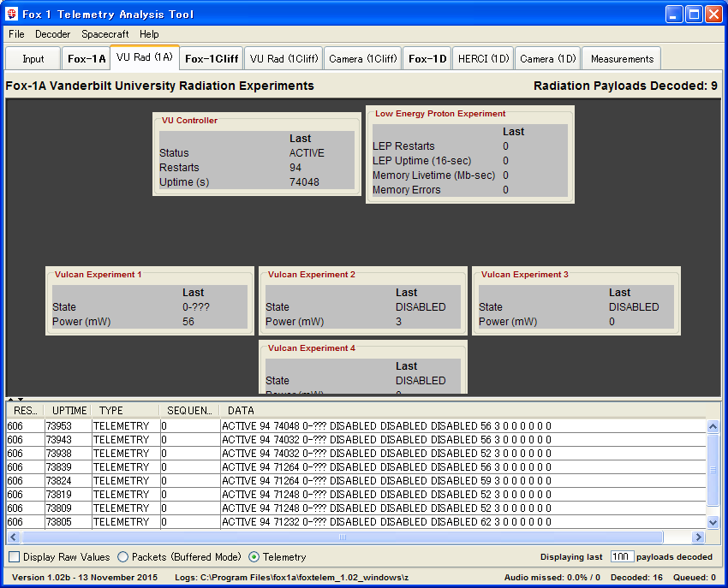This screenshot has height=588, width=728.
Task: Open the File menu
Action: point(16,34)
